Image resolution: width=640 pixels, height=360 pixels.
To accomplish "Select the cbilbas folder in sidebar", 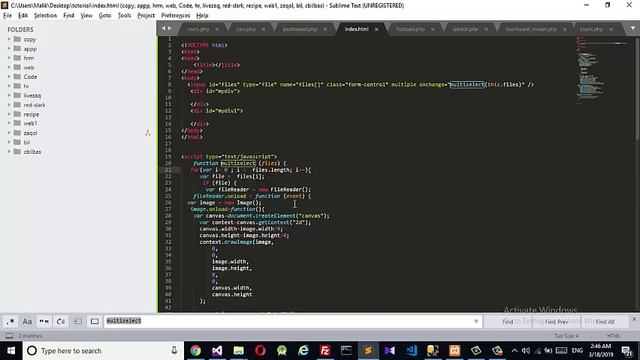I will [32, 151].
